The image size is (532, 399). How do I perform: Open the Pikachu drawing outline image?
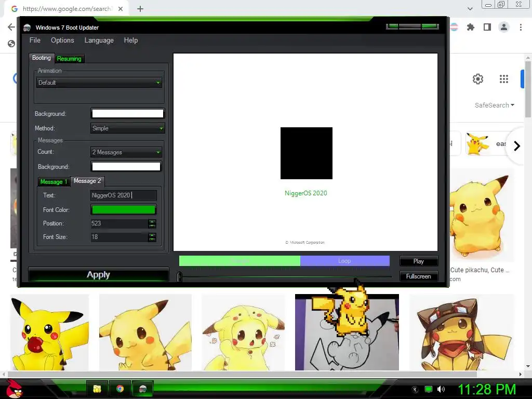point(347,332)
